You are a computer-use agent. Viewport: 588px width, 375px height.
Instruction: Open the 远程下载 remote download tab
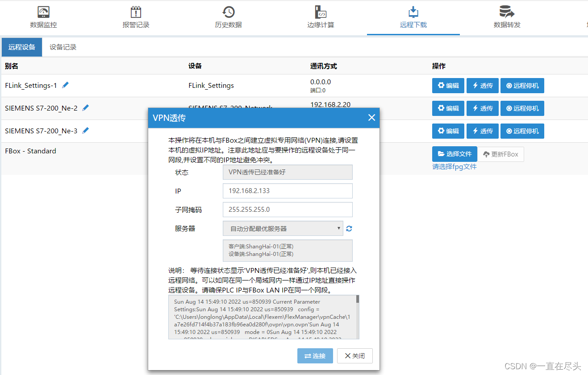413,18
